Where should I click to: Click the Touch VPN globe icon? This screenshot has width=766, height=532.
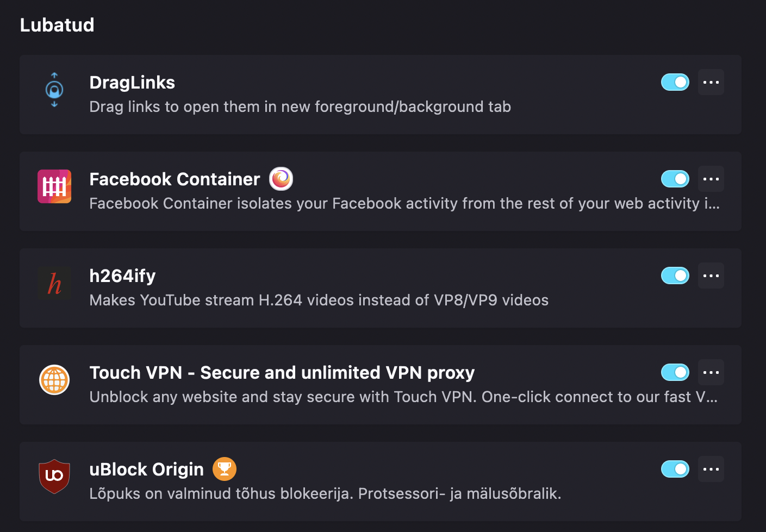(x=54, y=380)
